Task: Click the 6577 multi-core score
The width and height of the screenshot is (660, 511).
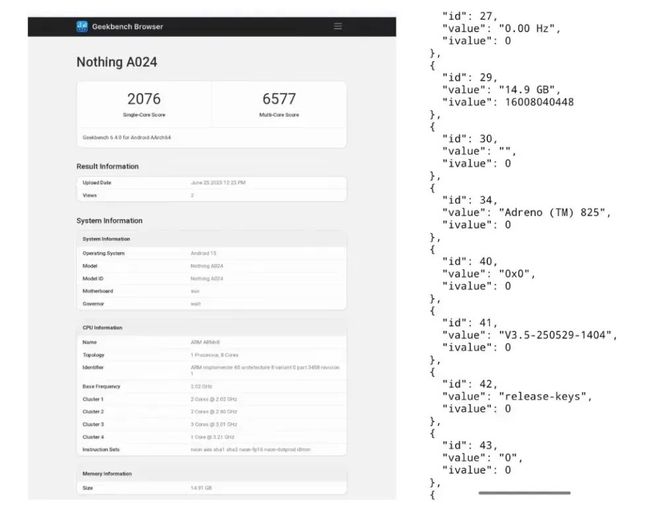Action: point(279,99)
